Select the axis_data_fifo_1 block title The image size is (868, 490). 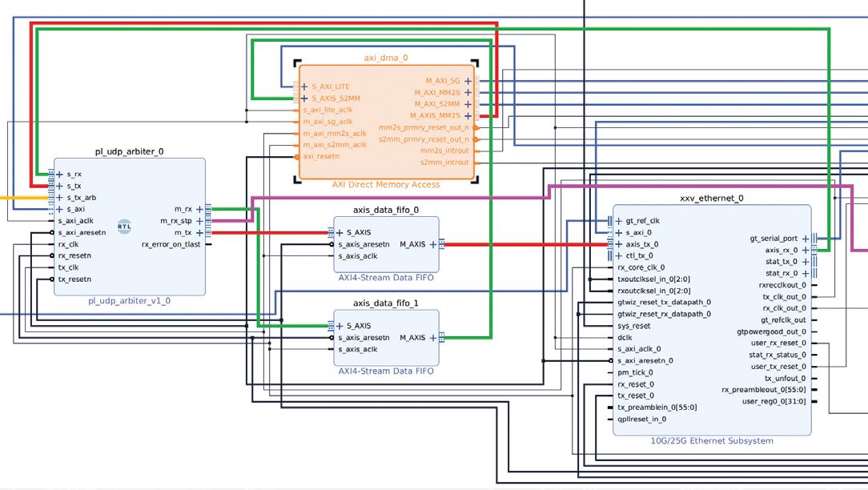pyautogui.click(x=386, y=303)
